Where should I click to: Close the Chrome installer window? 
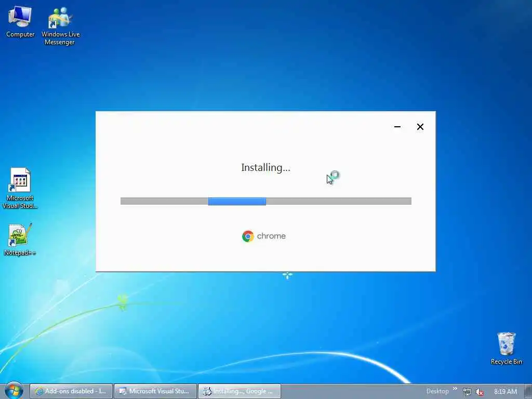pyautogui.click(x=420, y=127)
